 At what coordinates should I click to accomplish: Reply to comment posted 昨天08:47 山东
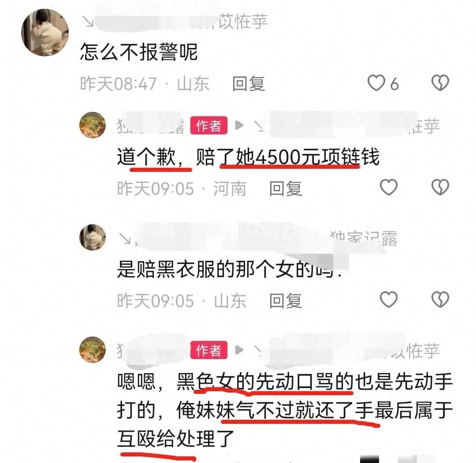click(x=249, y=84)
